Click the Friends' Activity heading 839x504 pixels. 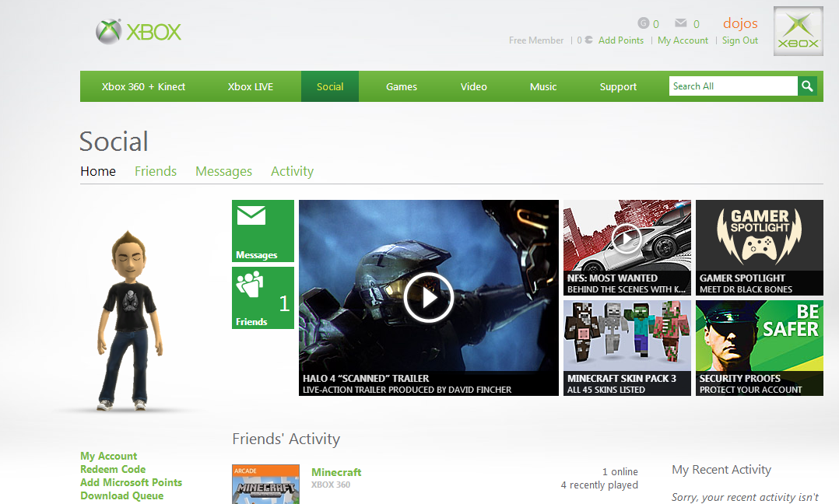coord(286,439)
